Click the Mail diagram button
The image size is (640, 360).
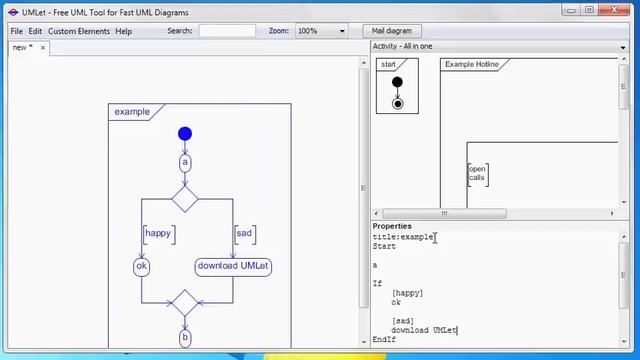[x=392, y=31]
